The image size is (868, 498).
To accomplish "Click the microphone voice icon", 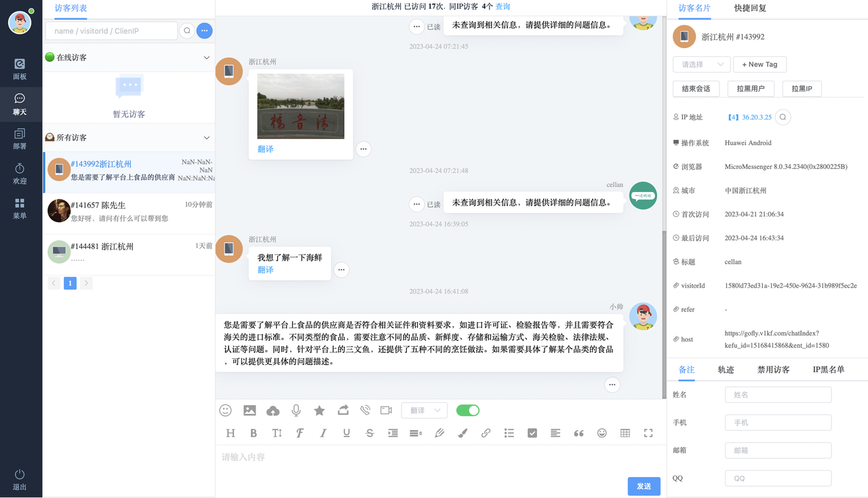I will [x=296, y=410].
